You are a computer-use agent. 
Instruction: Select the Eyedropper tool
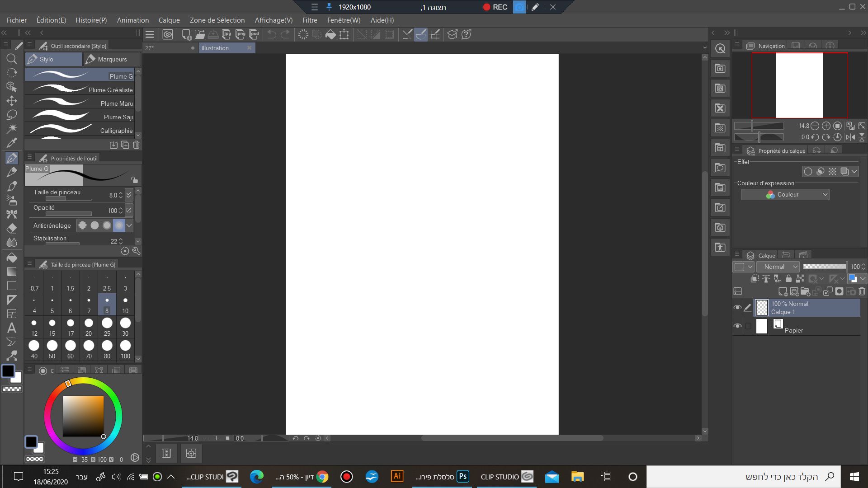(x=12, y=143)
